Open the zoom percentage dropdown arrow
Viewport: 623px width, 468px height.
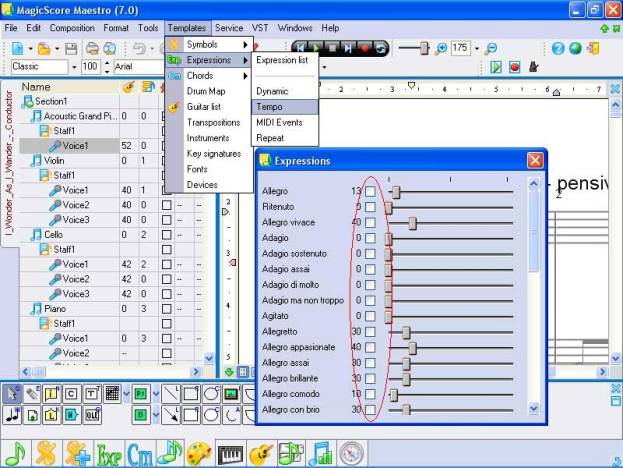(x=477, y=48)
